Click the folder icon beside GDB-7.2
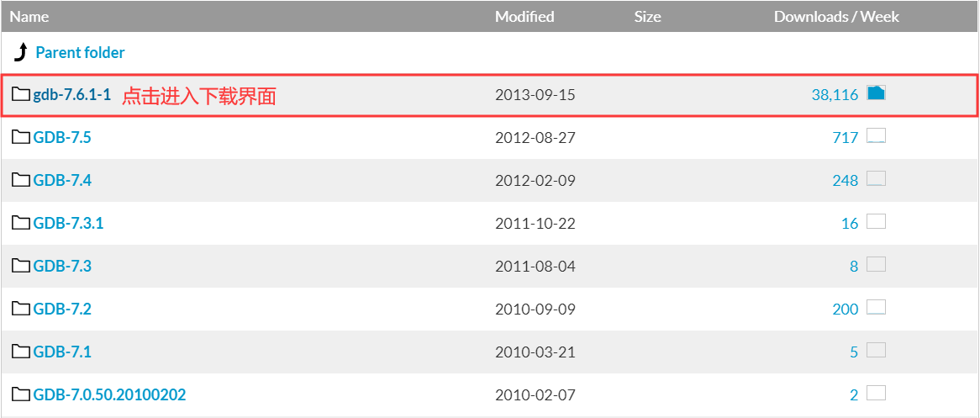This screenshot has width=980, height=418. [x=21, y=309]
